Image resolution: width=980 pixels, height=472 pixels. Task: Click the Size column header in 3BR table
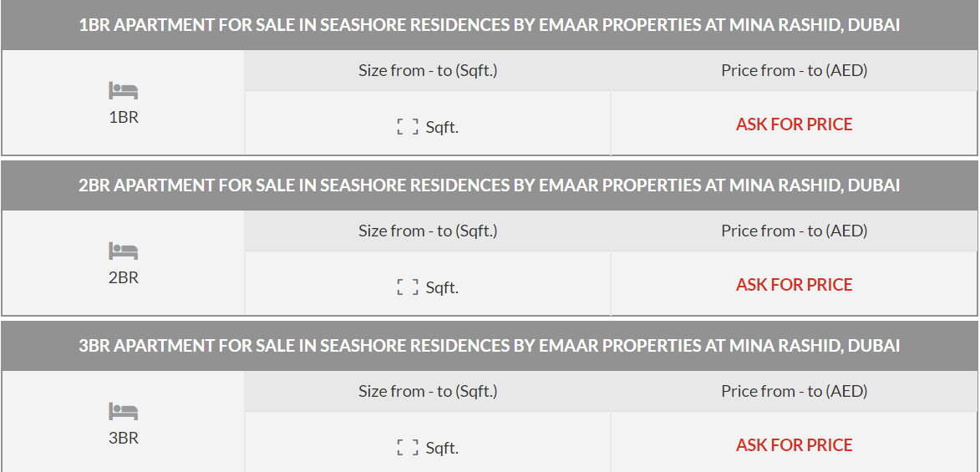[428, 392]
